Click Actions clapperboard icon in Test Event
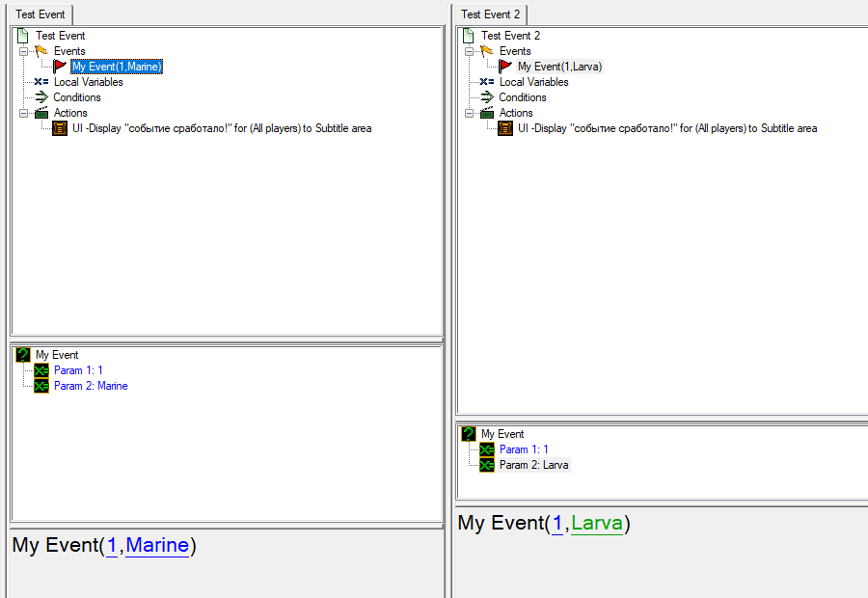 coord(41,113)
